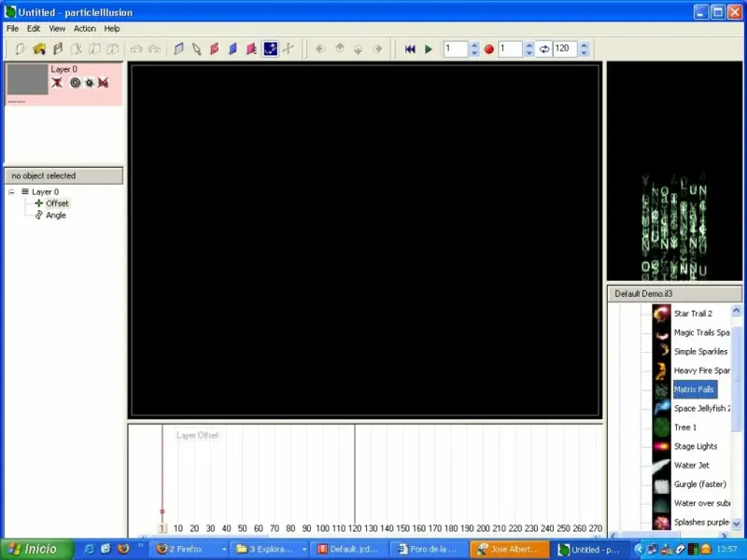Click library list scroll down arrow
Viewport: 747px width, 560px height.
pos(737,524)
